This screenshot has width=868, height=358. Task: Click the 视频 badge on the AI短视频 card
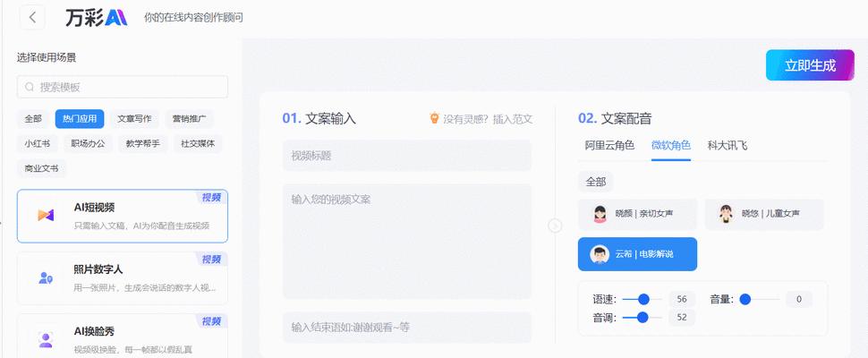[x=211, y=197]
